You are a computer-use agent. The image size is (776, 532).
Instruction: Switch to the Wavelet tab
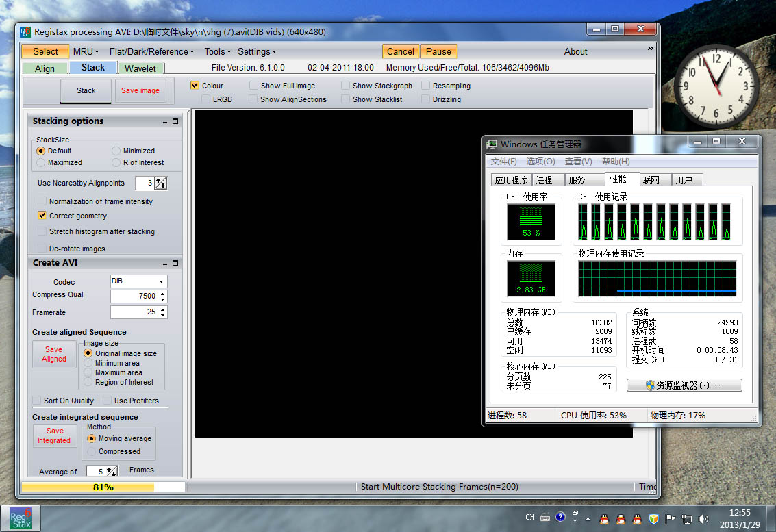point(140,68)
